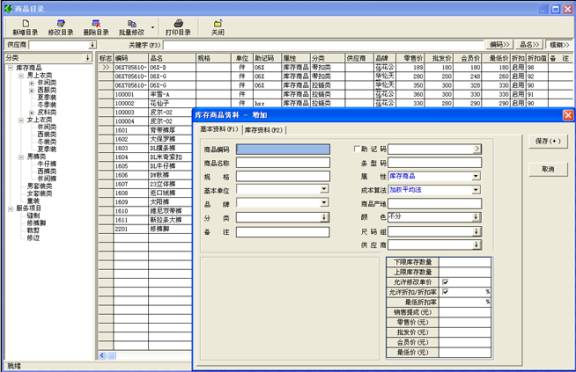576x372 pixels.
Task: Click the 关键字 search input field
Action: [323, 45]
